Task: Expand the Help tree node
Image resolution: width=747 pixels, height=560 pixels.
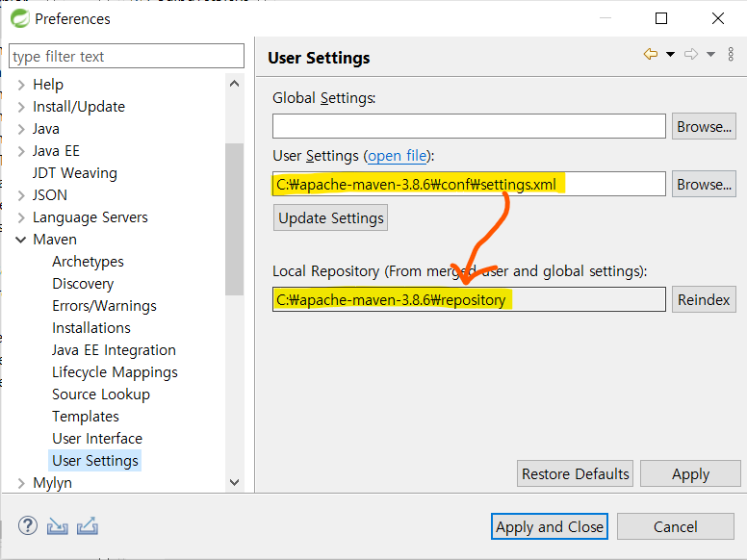Action: pos(21,85)
